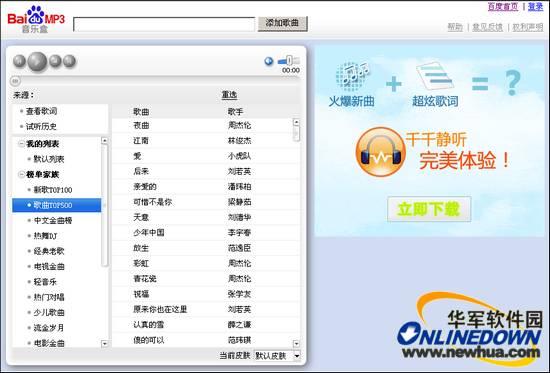Click the previous-track button left of play
The width and height of the screenshot is (550, 373).
click(20, 61)
